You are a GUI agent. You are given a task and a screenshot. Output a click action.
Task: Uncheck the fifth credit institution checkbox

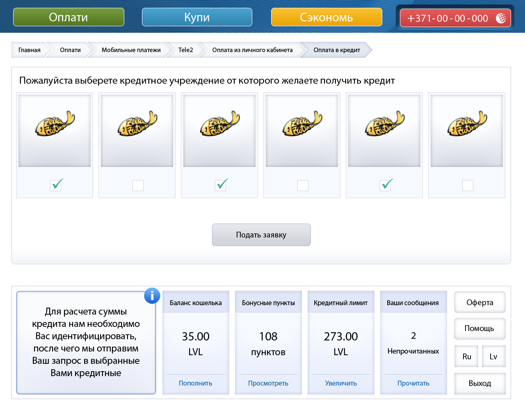pyautogui.click(x=386, y=185)
